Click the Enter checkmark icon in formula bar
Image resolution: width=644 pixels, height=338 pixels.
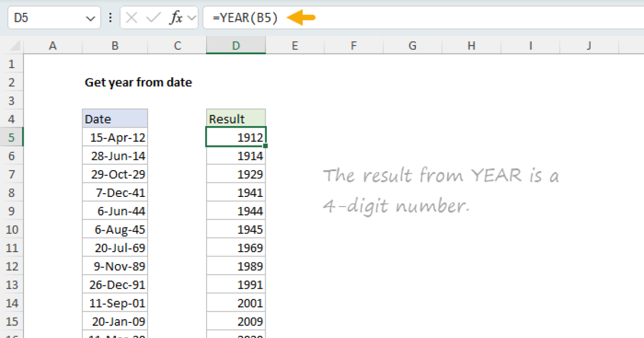click(153, 18)
